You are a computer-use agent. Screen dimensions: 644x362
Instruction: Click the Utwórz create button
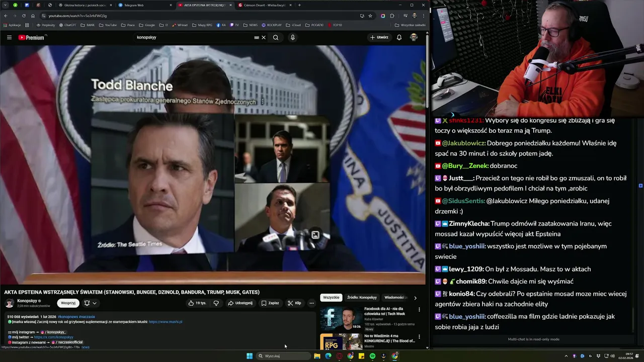click(x=379, y=37)
